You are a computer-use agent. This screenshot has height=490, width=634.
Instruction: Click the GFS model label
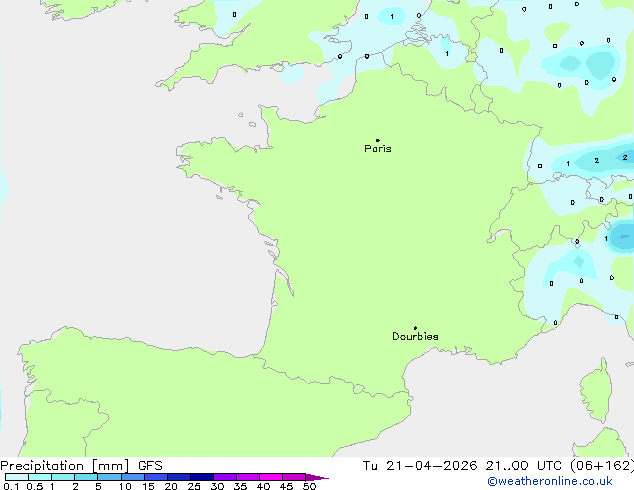(x=150, y=466)
